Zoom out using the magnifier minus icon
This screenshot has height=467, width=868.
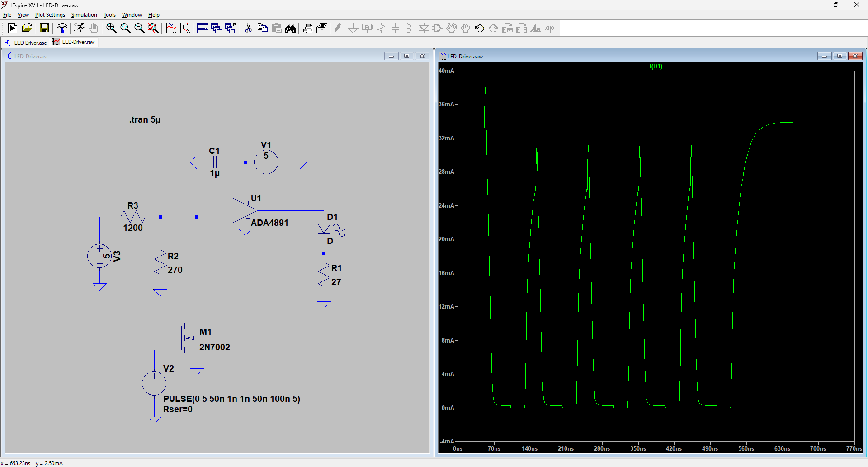(x=139, y=28)
